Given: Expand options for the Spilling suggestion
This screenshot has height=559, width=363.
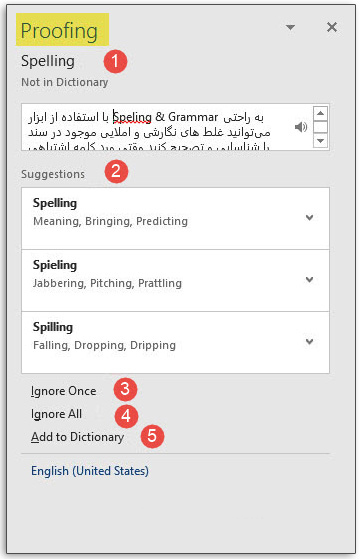Looking at the screenshot, I should click(x=309, y=342).
